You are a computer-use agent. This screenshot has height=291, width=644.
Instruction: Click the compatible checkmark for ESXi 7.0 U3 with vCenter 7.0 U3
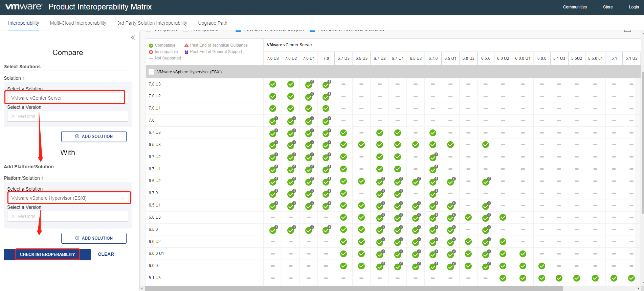tap(272, 84)
